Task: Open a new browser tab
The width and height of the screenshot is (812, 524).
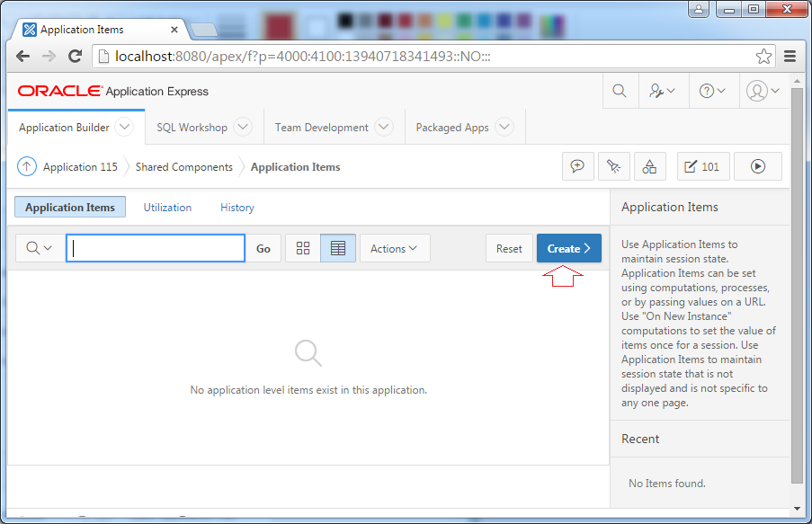Action: [203, 30]
